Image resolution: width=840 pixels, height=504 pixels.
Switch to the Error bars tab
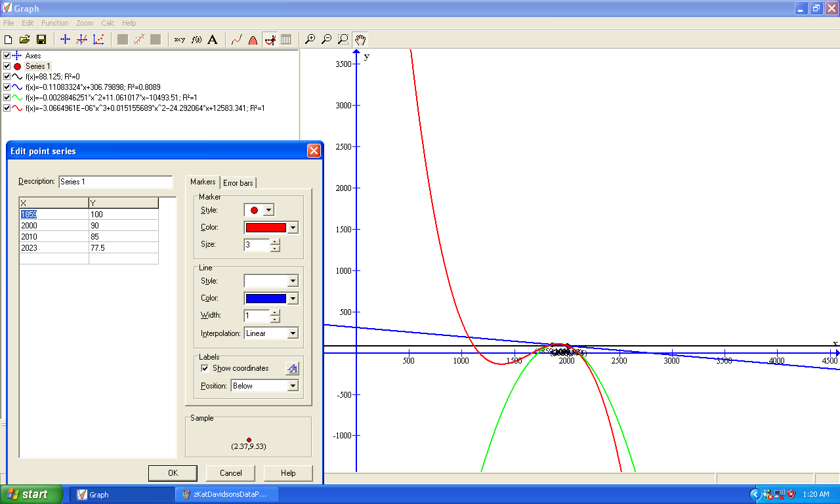tap(238, 183)
